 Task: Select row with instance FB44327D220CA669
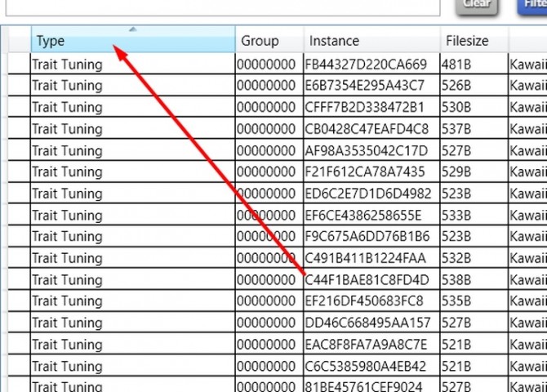(x=365, y=64)
